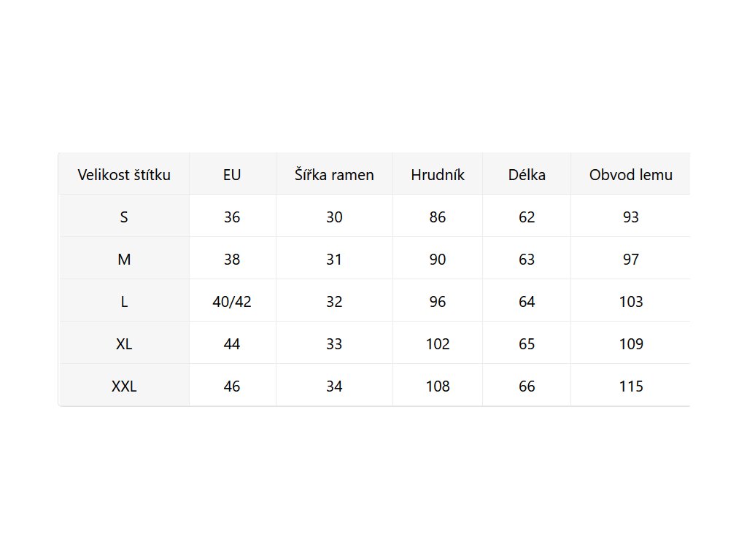Select the hem circumference 97 cell
Image resolution: width=747 pixels, height=560 pixels.
point(630,260)
